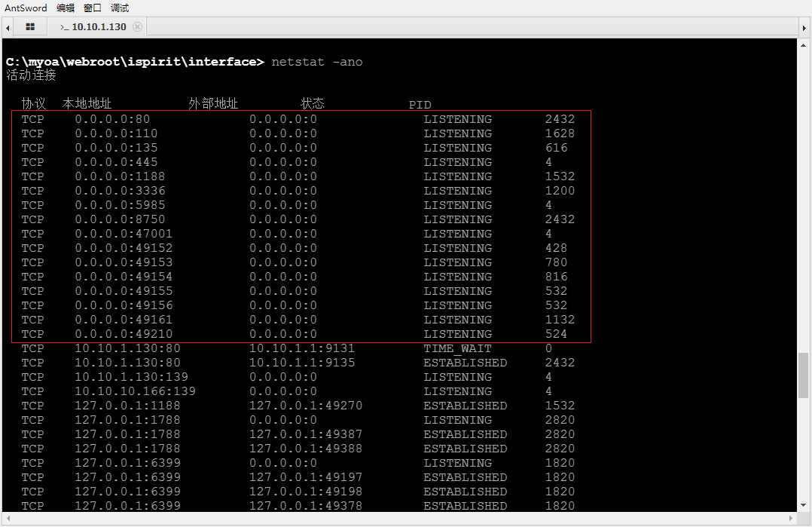Click the PID column header
812x527 pixels.
(x=420, y=105)
